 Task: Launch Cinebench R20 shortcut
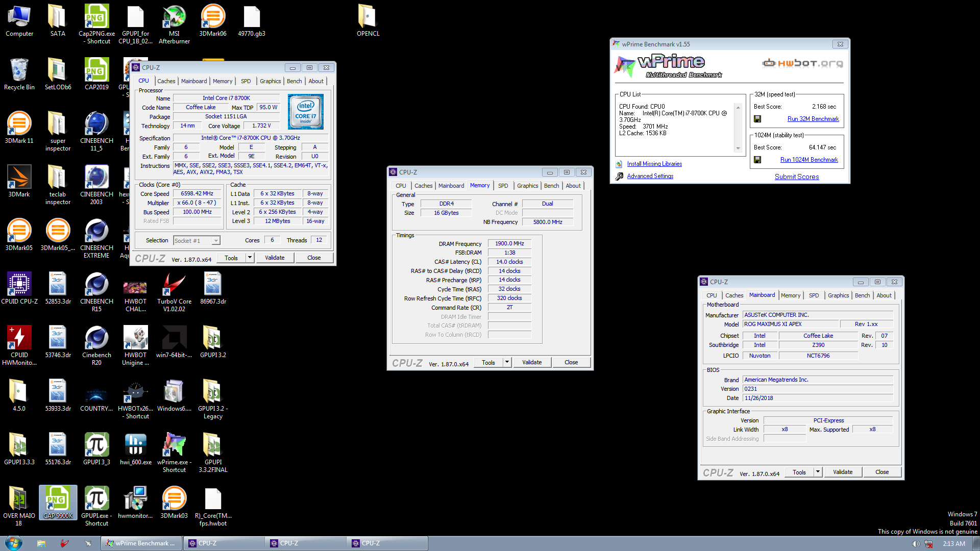96,346
